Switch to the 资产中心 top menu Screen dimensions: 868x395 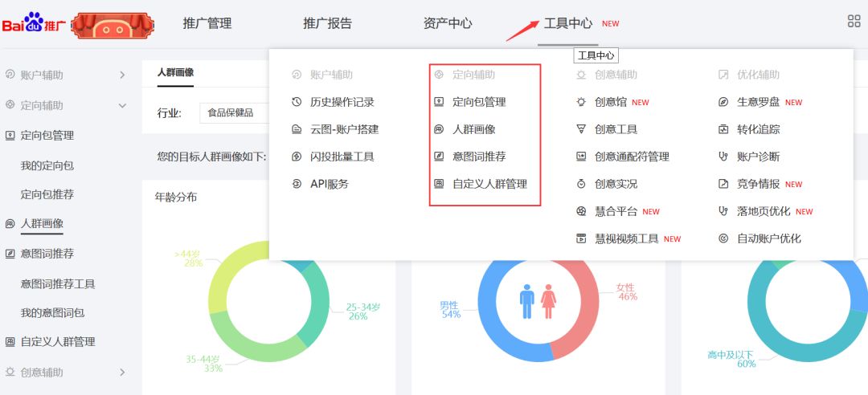tap(448, 23)
